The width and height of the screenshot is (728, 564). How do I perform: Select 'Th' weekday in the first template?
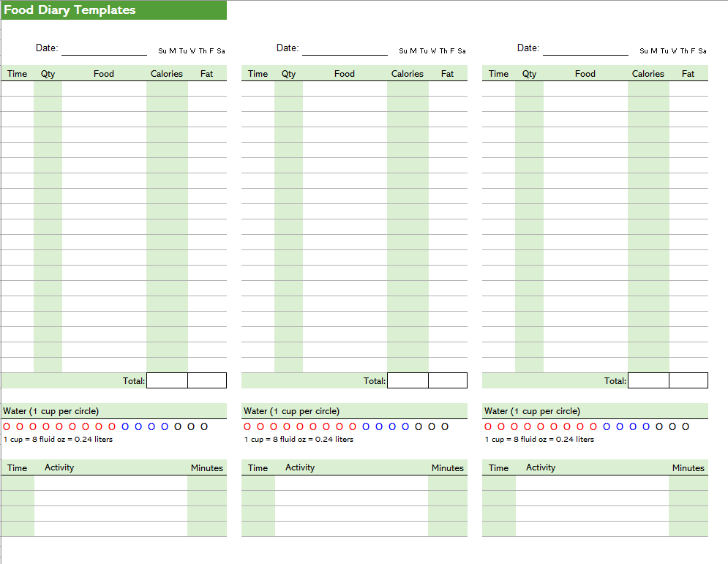[203, 51]
